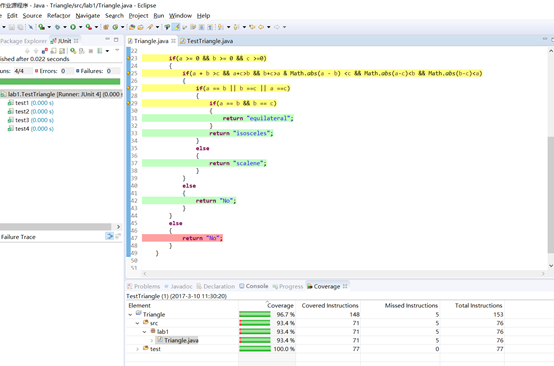Select test3 in JUnit results
Viewport: 554px width, 366px height.
30,120
